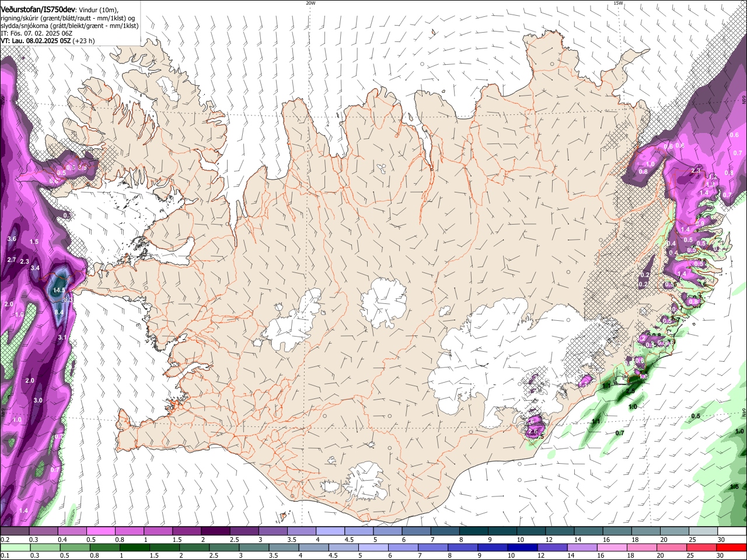747x560 pixels.
Task: Pick light grey upper swatch between 25 and 30
Action: coord(703,531)
